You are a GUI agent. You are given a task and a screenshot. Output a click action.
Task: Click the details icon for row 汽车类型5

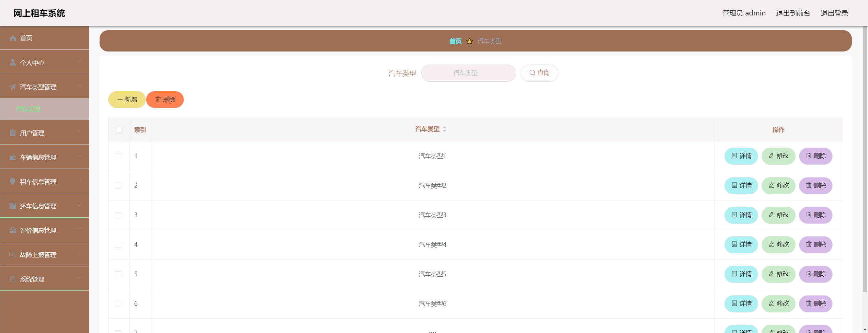click(734, 274)
